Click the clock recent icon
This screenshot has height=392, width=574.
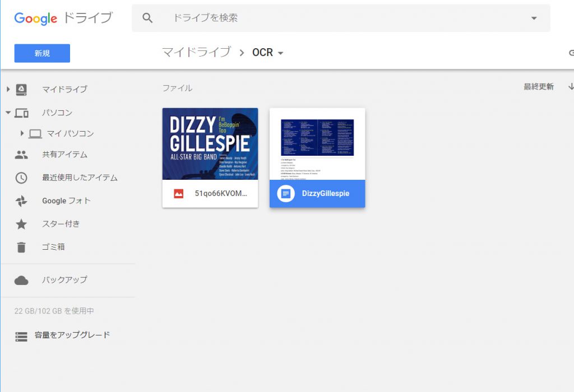point(21,178)
